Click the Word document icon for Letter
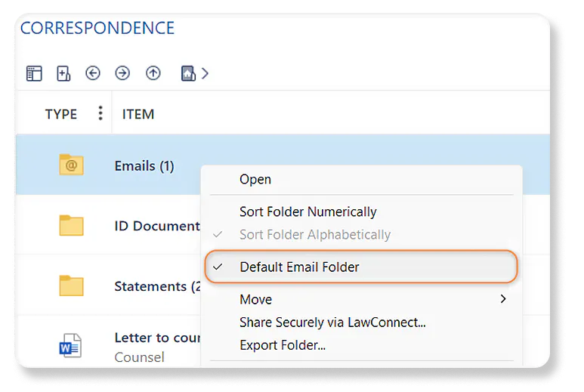 (70, 346)
